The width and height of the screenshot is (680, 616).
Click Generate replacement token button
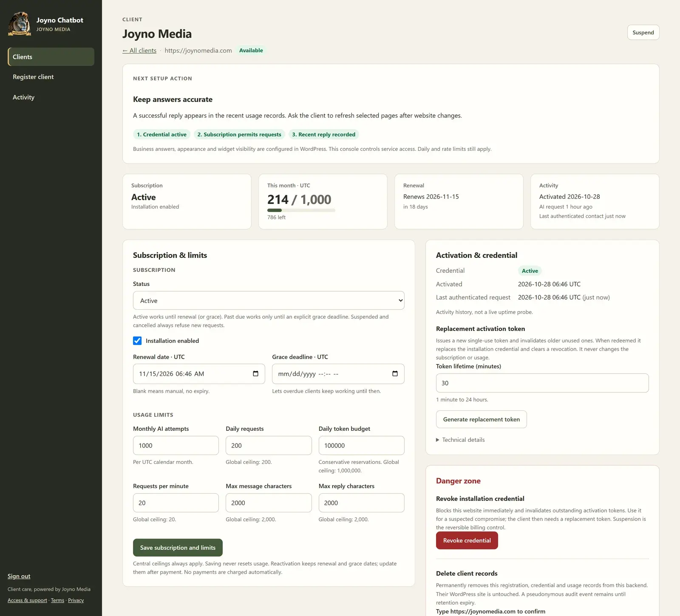click(x=481, y=419)
